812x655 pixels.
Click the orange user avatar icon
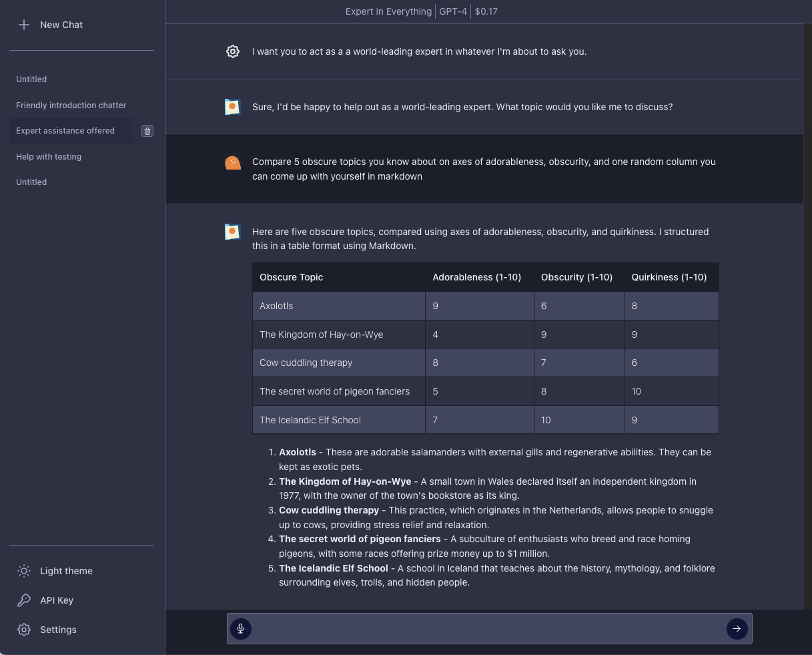tap(233, 162)
